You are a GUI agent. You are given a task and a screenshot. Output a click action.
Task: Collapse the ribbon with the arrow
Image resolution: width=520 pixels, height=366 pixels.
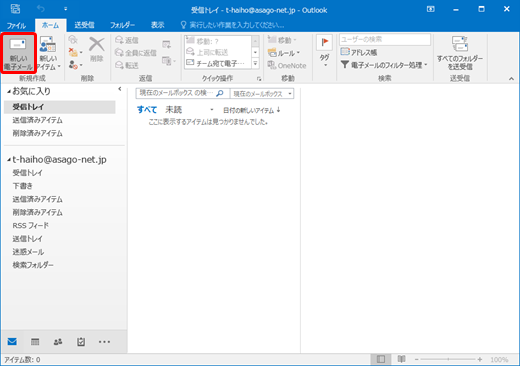[x=511, y=79]
